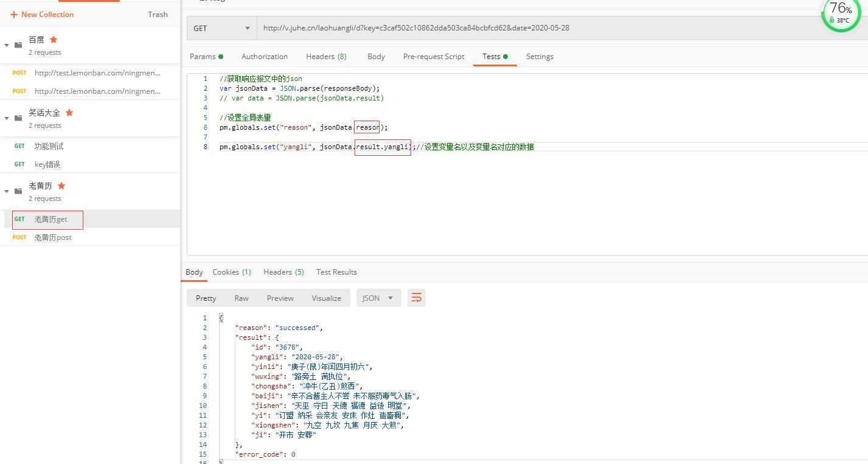The width and height of the screenshot is (868, 464).
Task: Click script line 8 setting yangli
Action: pos(377,147)
